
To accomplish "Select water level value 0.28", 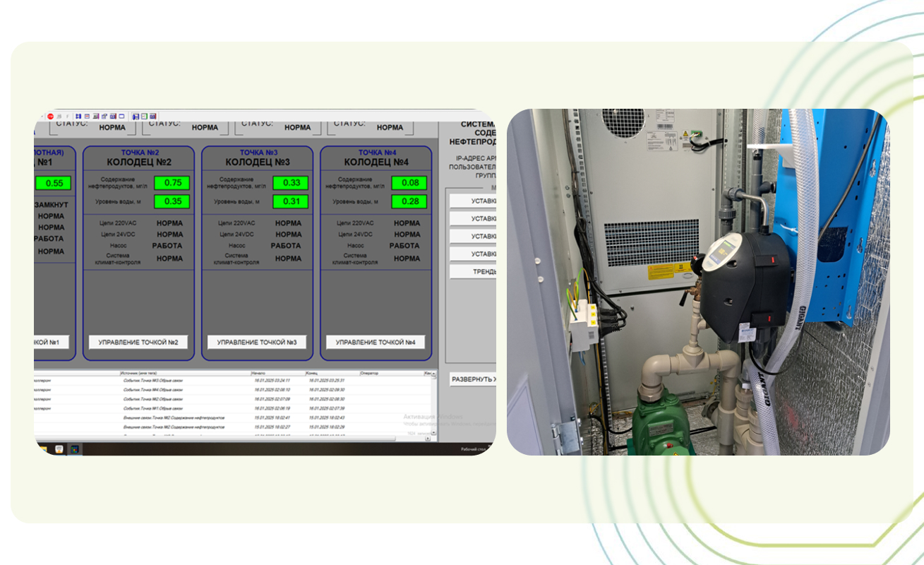I will (x=409, y=201).
